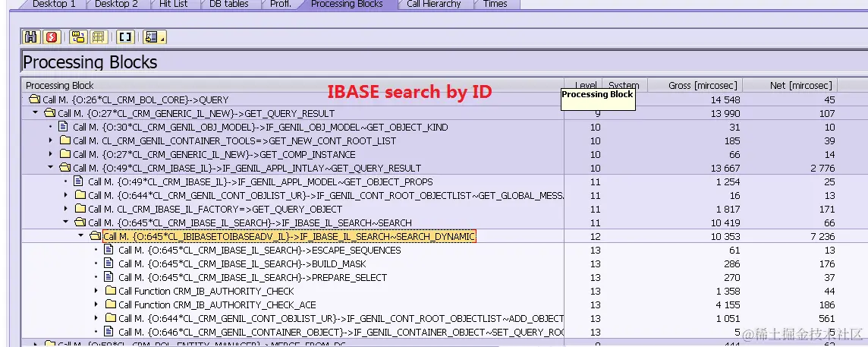The width and height of the screenshot is (868, 347).
Task: Select the highlighted SEARCH_DYNAMIC call text
Action: [x=289, y=237]
